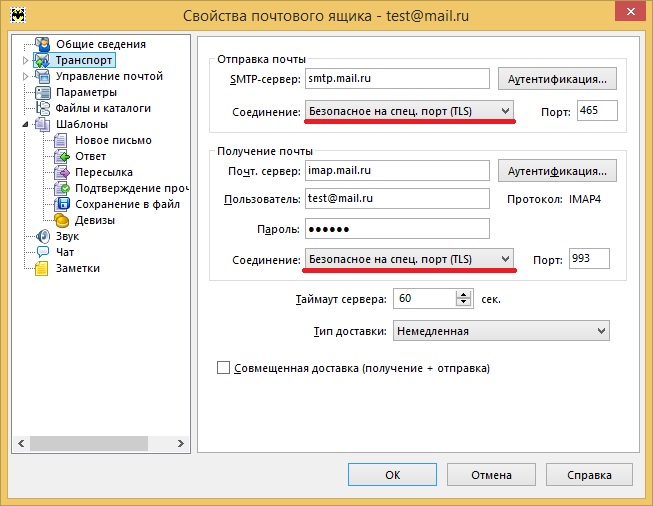The height and width of the screenshot is (506, 653).
Task: Select Параметры in tree
Action: 86,92
